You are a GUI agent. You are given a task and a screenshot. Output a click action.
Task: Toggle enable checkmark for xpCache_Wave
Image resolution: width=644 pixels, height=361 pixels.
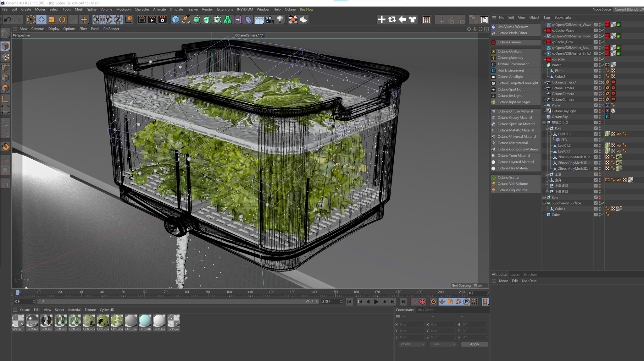tap(602, 30)
